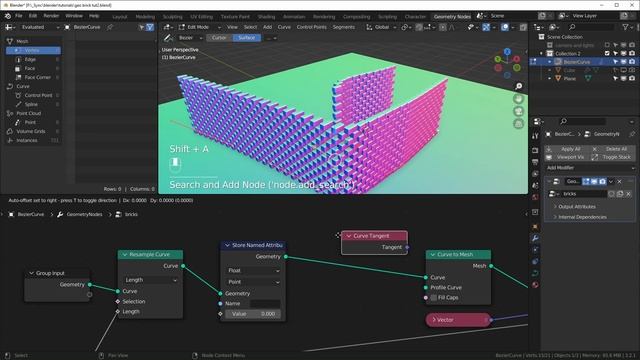This screenshot has width=640, height=360.
Task: Open Length mode dropdown on Resample Curve node
Action: click(151, 280)
